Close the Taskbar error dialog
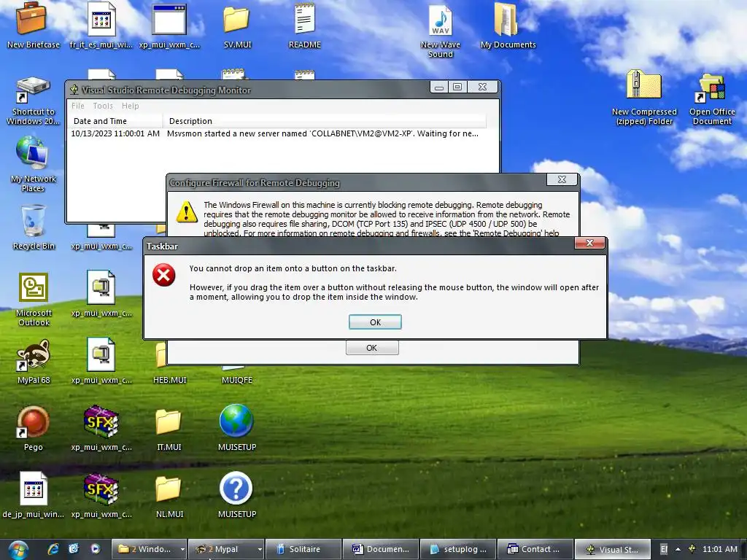Viewport: 747px width, 560px height. coord(589,243)
